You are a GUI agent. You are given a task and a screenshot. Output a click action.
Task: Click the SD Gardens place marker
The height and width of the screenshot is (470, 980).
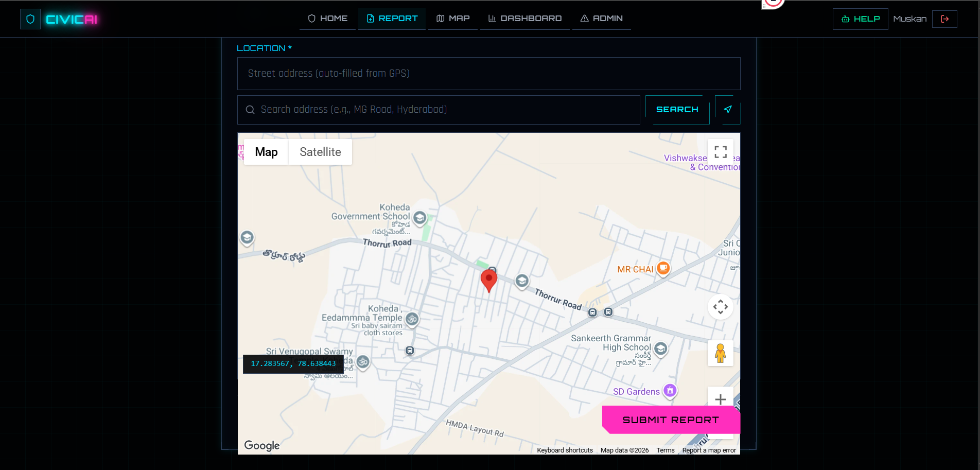point(670,391)
